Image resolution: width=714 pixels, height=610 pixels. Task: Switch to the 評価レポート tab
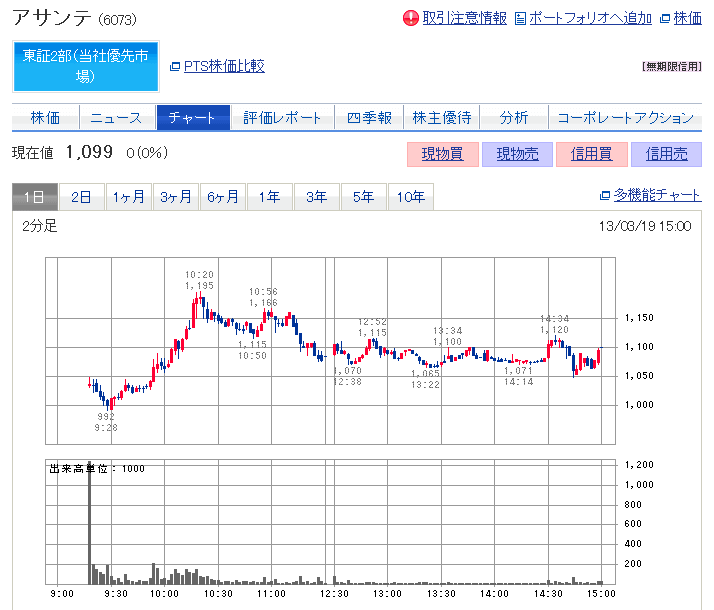click(283, 118)
